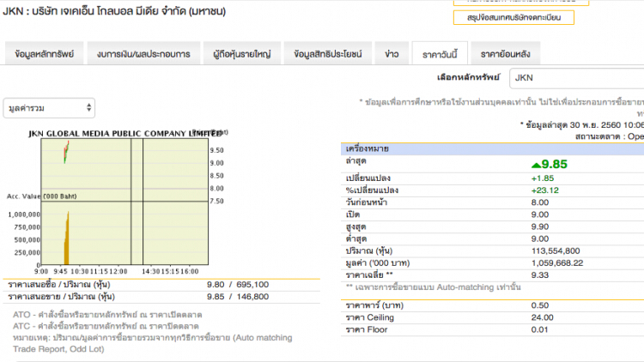Screen dimensions: 644x362
Task: Select the value 1,059,668.22 figure
Action: (x=557, y=263)
